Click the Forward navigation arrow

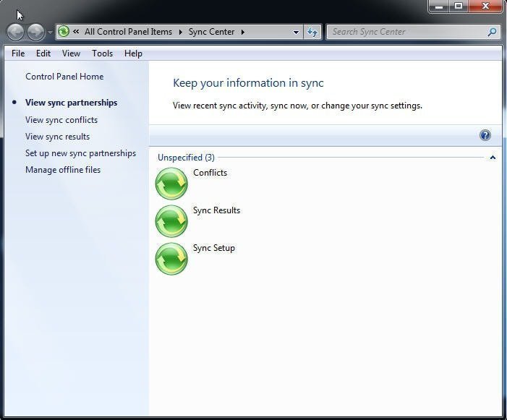point(35,32)
